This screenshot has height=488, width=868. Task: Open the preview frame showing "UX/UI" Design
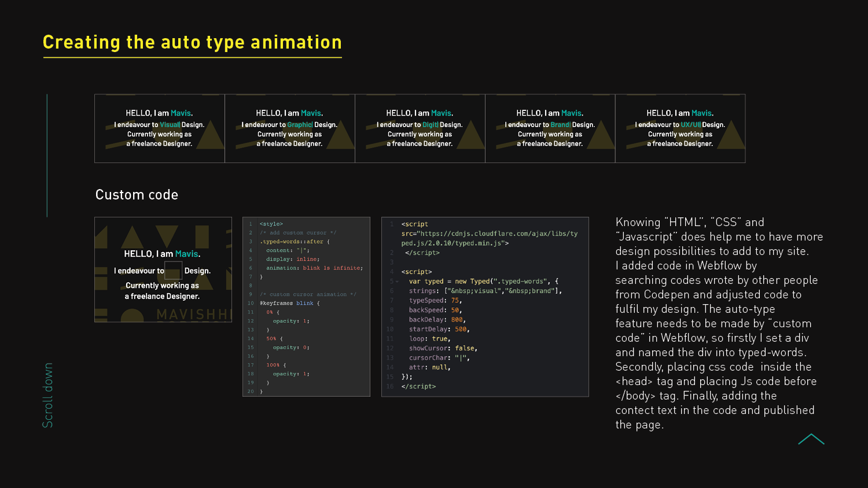681,128
